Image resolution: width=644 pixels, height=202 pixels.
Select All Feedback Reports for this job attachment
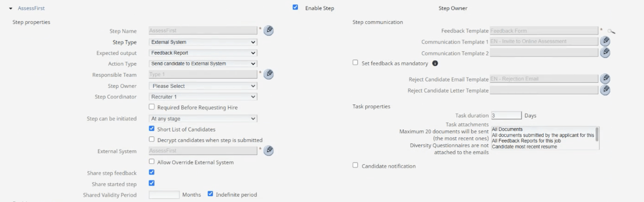pos(527,141)
